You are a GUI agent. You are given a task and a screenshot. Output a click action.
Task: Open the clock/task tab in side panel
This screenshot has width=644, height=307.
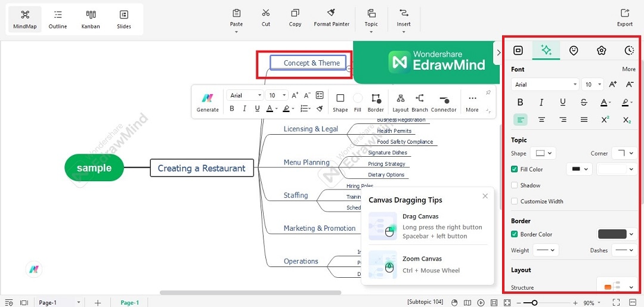(x=629, y=51)
